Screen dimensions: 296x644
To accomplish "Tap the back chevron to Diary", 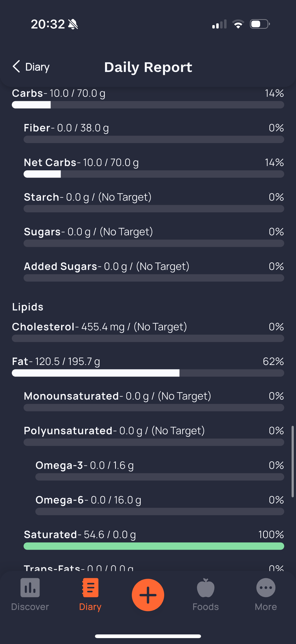I will coord(16,67).
